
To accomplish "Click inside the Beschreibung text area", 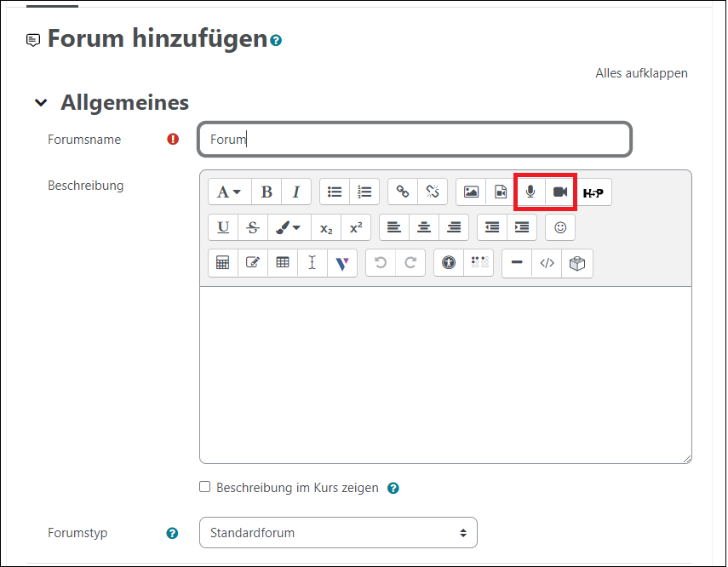I will 445,375.
